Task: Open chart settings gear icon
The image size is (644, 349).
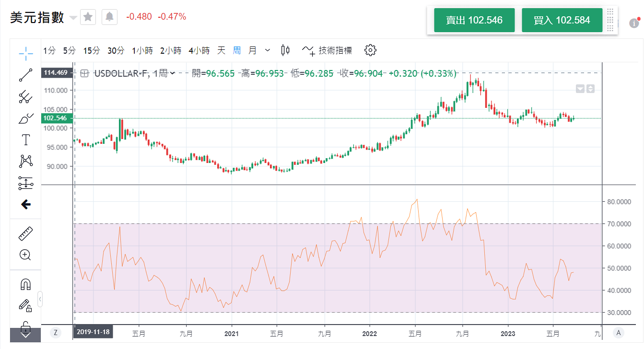Action: coord(370,50)
